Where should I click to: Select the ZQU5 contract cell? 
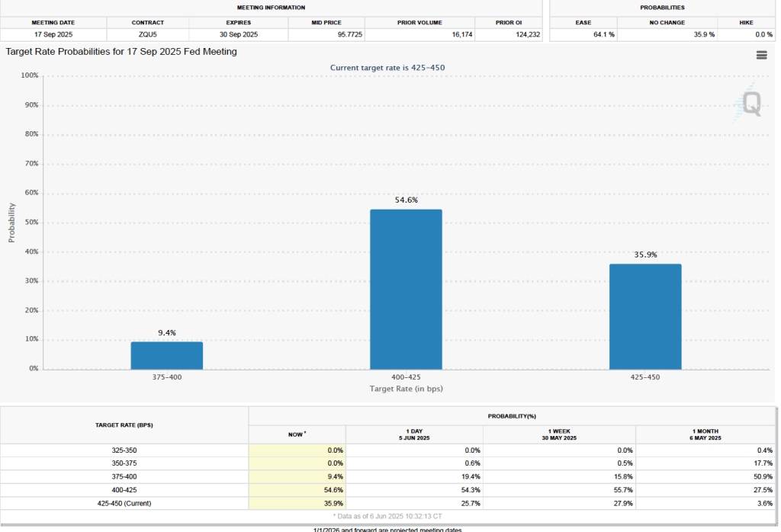pos(147,34)
